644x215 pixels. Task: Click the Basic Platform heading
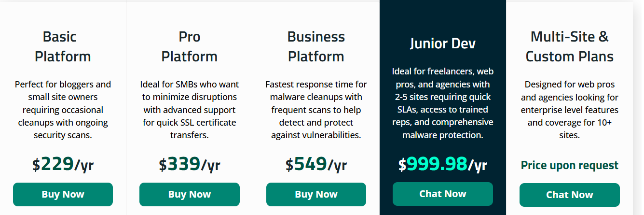[63, 46]
